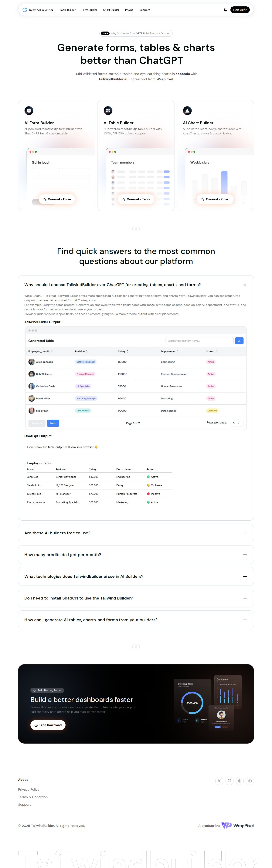Open the Dribbble icon in footer
Viewport: 272px width, 868px height.
(240, 781)
